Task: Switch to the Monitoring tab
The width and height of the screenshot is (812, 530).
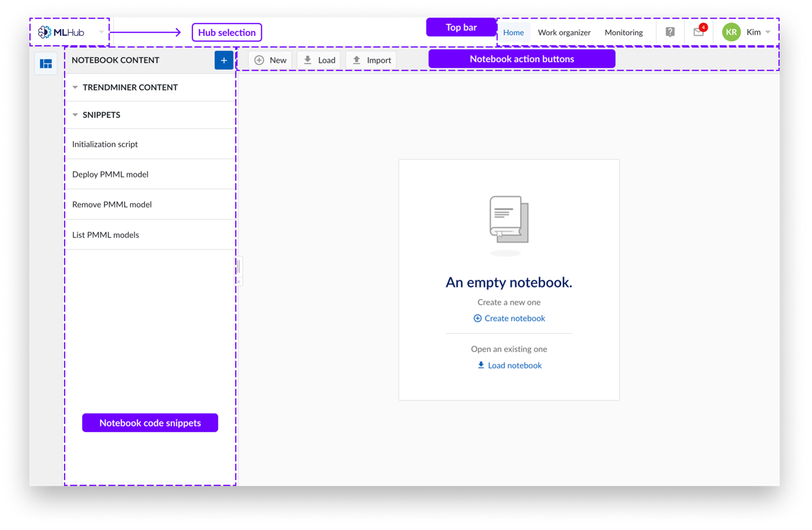Action: pos(624,33)
